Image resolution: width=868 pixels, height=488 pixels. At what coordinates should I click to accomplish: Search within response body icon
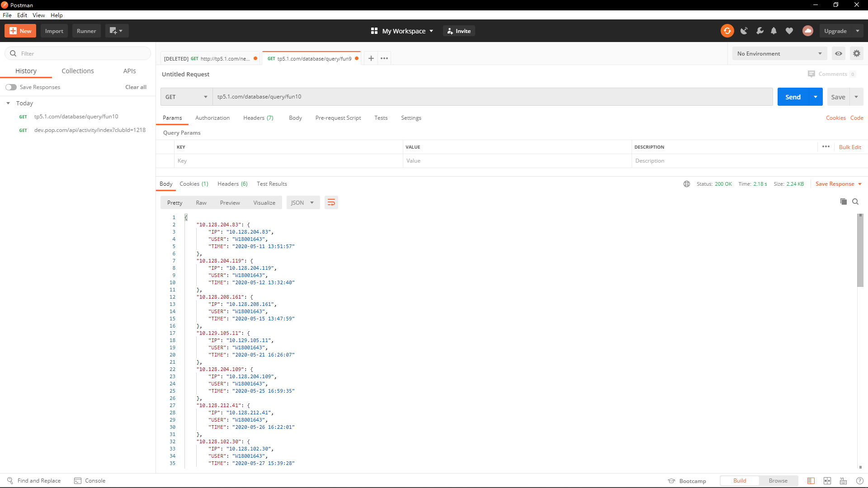click(x=855, y=202)
